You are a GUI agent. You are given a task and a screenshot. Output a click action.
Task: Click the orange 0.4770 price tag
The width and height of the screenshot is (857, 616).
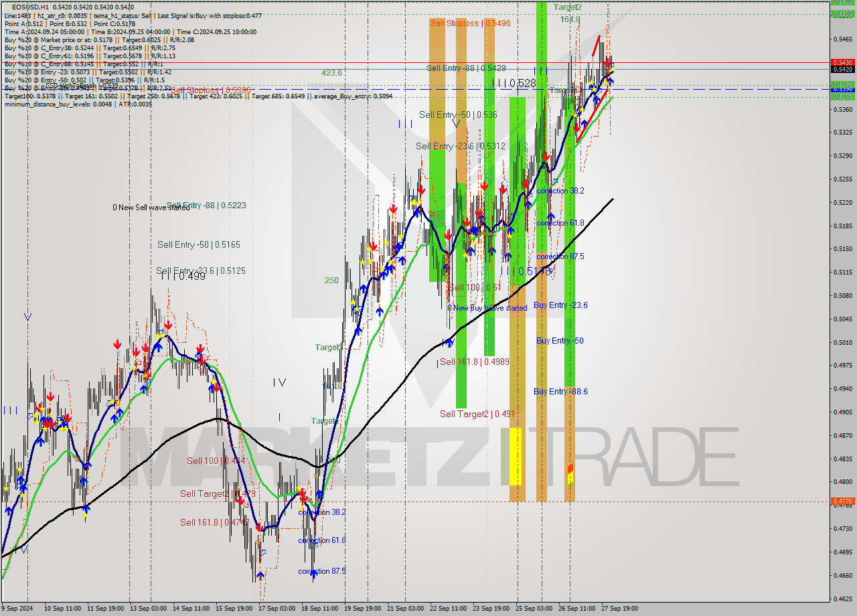point(842,501)
